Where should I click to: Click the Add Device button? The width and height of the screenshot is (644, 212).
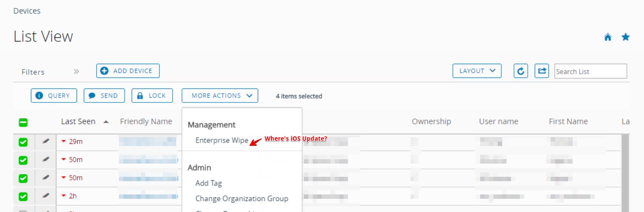128,71
